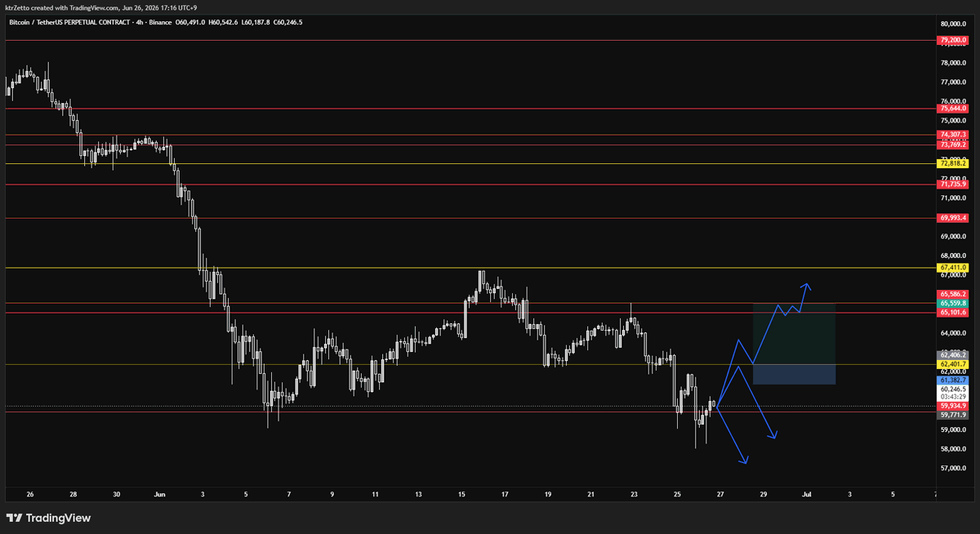Click the 58,000.0 price axis tick

[954, 449]
